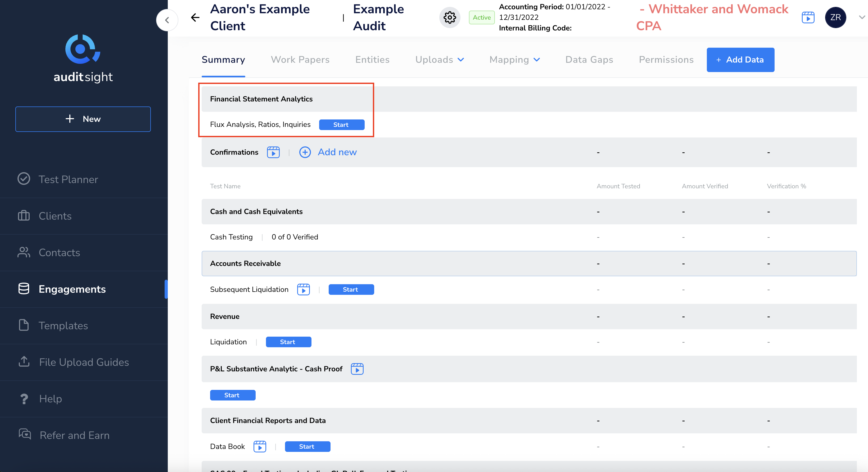
Task: Select Templates in the sidebar
Action: coord(63,325)
